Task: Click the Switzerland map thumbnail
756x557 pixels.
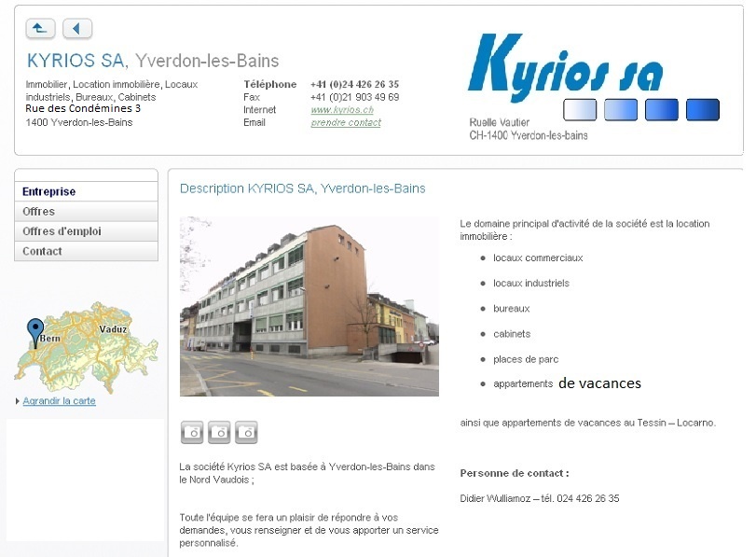Action: 86,347
